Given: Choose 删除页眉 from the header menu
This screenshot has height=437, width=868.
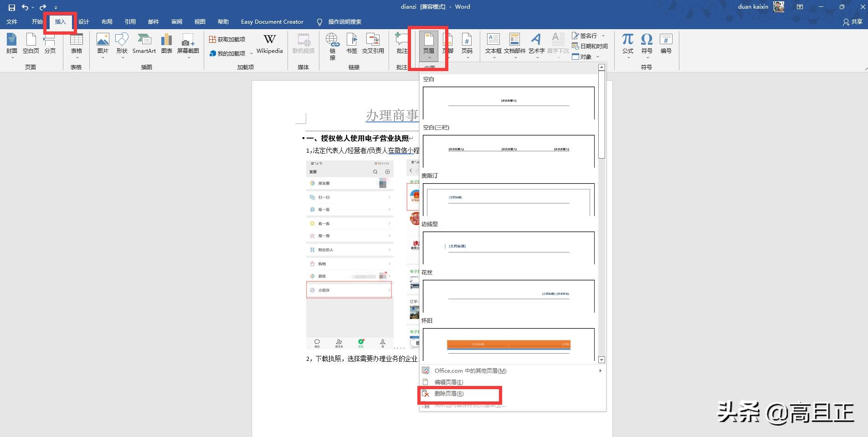Looking at the screenshot, I should tap(449, 394).
